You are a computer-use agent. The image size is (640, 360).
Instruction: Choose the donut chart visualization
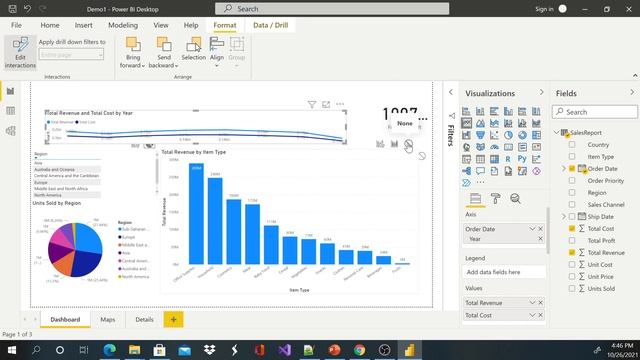point(522,135)
